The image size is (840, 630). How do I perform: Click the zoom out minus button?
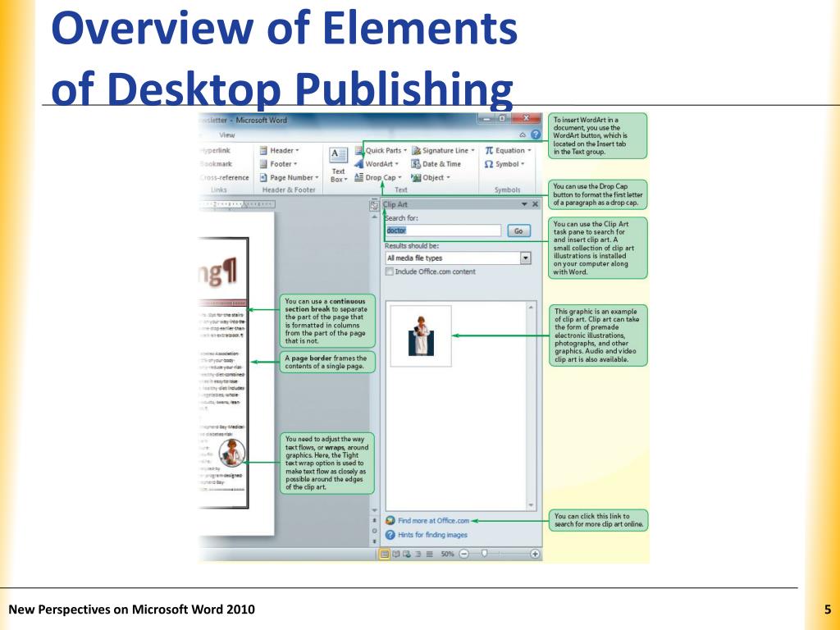tap(464, 554)
